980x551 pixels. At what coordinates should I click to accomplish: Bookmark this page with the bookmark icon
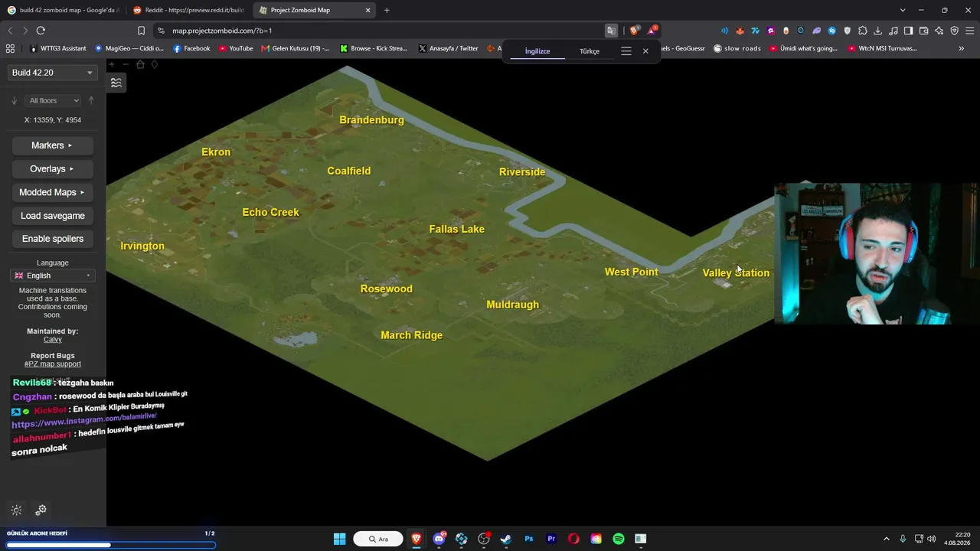tap(141, 31)
